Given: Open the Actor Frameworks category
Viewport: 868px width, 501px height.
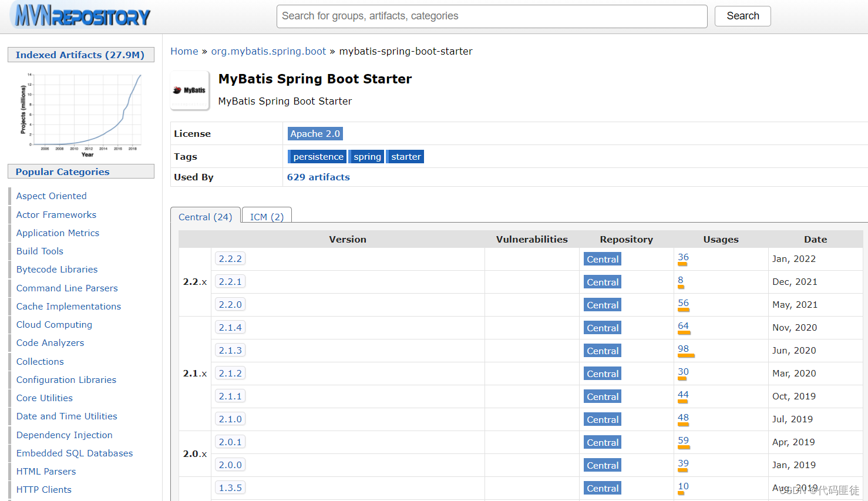Looking at the screenshot, I should click(56, 215).
